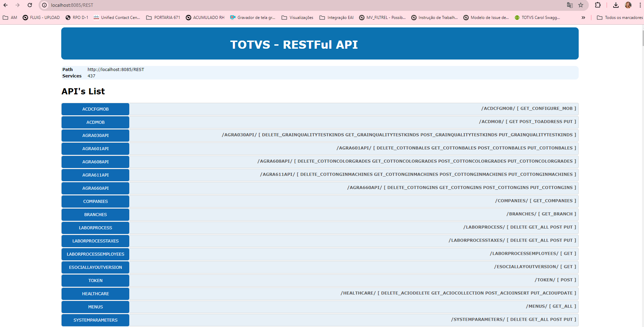Open the Gravador de tela bookmark

[252, 18]
